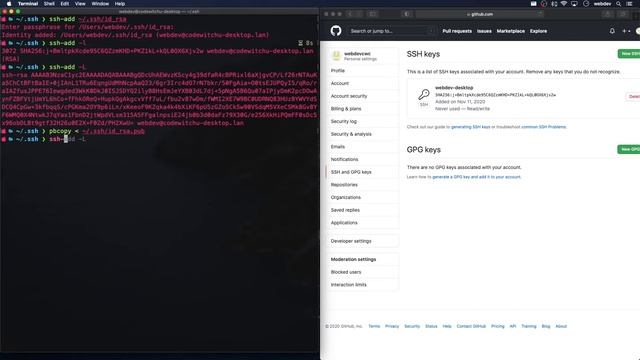Open Profile settings page
Viewport: 640px width, 360px height.
click(x=362, y=71)
